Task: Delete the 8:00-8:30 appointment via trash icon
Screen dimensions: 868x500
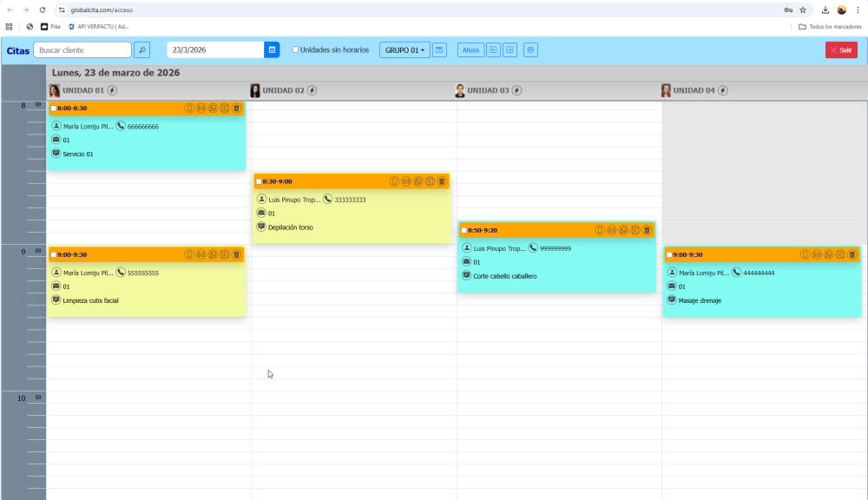Action: [236, 109]
